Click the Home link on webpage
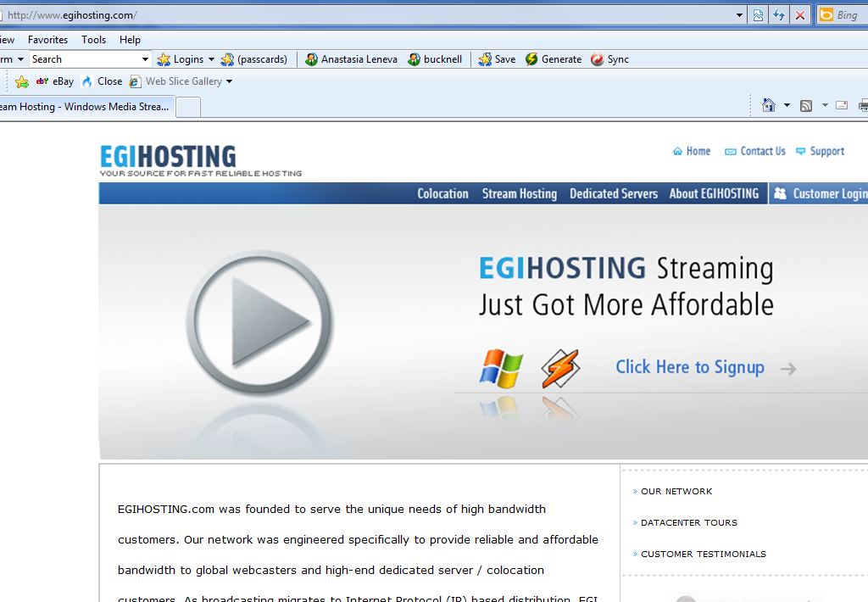 point(692,151)
